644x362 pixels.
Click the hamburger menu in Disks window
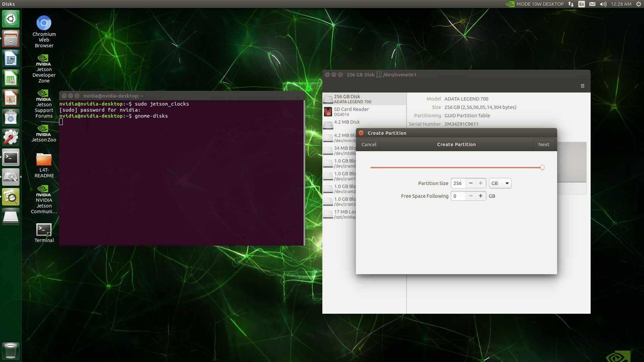[x=583, y=86]
